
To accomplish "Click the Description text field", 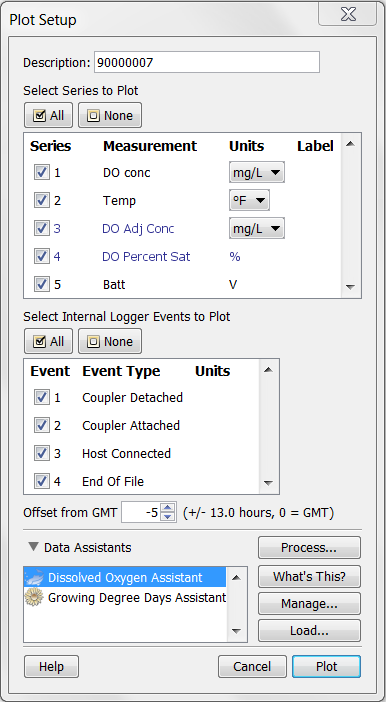I will (207, 62).
